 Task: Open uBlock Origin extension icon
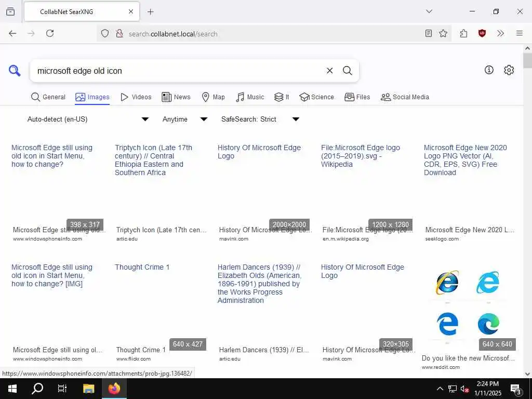tap(482, 33)
